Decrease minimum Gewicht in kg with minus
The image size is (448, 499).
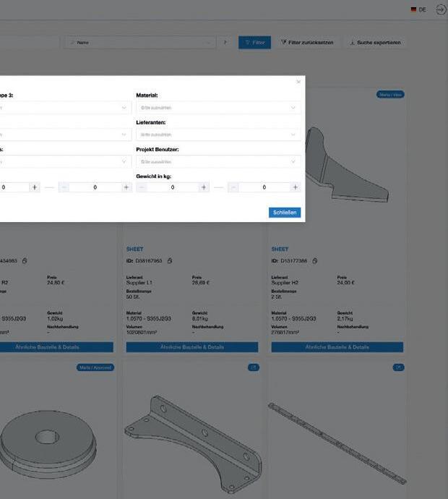pyautogui.click(x=142, y=187)
